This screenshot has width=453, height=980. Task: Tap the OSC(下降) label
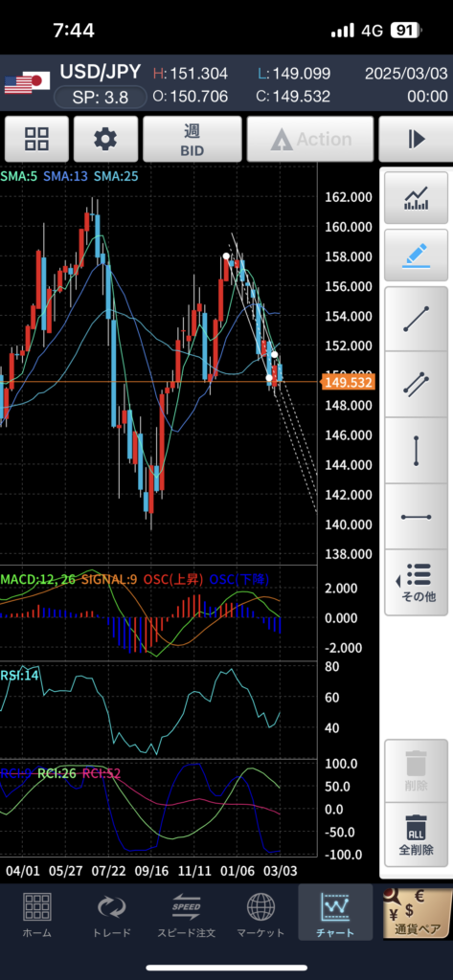(x=239, y=579)
